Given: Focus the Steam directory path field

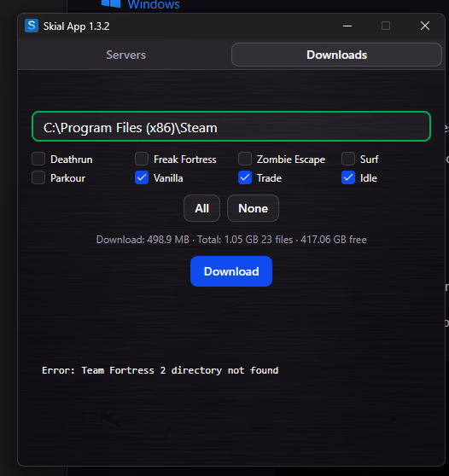Looking at the screenshot, I should pyautogui.click(x=231, y=126).
